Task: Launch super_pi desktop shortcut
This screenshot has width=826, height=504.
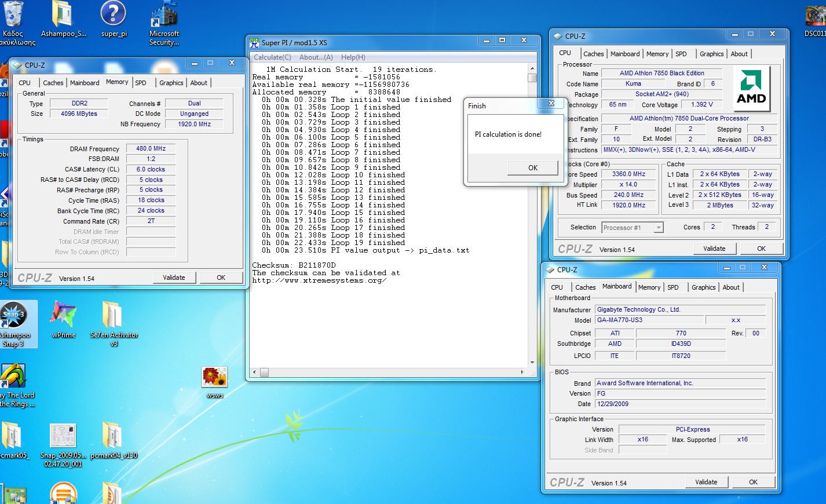Action: [x=114, y=20]
